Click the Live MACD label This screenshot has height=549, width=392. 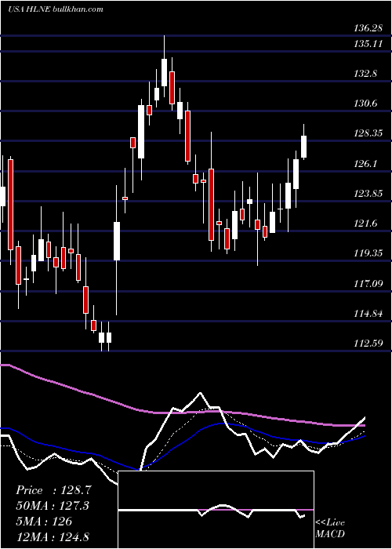[330, 529]
